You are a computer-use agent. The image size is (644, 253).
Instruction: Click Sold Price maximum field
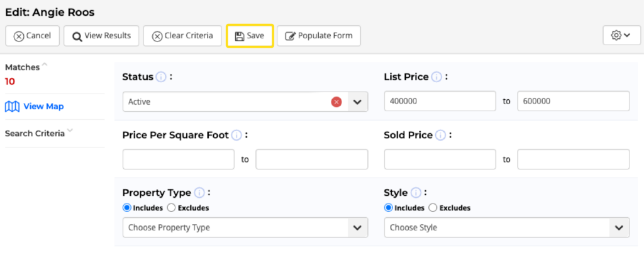click(574, 159)
